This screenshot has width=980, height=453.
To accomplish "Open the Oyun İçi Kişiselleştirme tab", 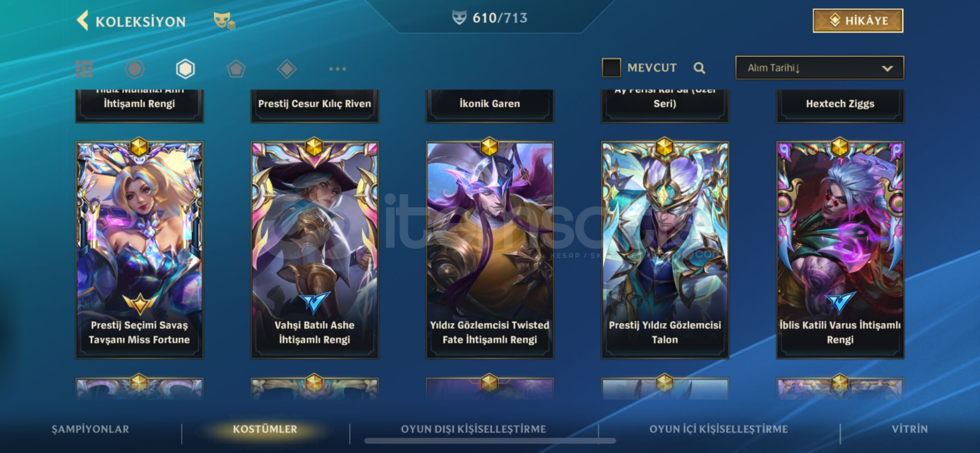I will pyautogui.click(x=718, y=429).
